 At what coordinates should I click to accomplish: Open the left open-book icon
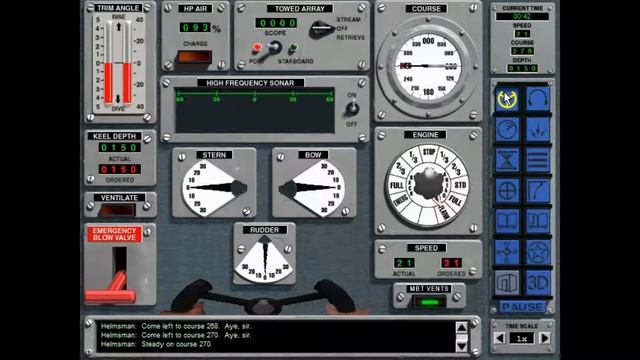507,221
